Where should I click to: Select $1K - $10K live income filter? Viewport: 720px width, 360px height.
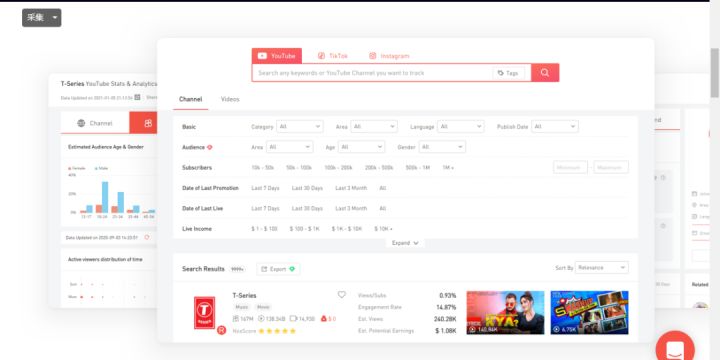tap(347, 229)
